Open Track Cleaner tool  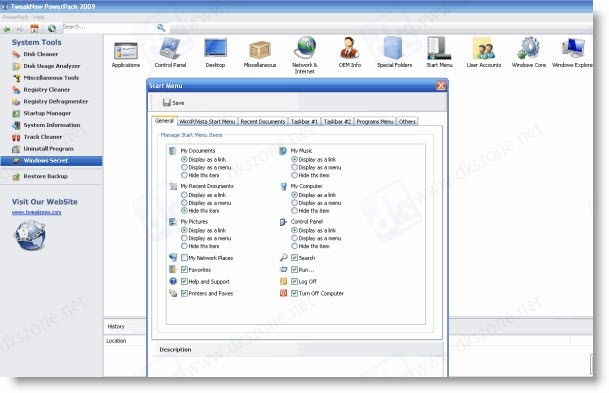43,137
